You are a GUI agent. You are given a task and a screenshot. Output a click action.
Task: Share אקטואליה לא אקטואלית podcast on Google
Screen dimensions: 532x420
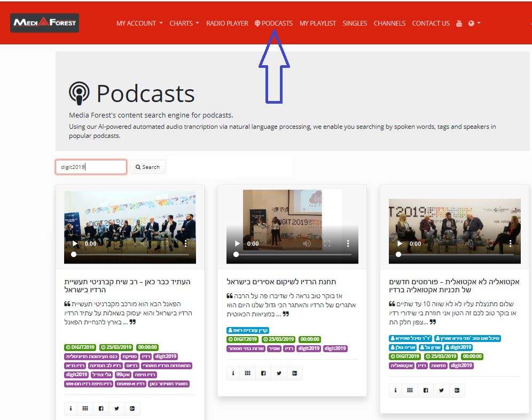457,391
